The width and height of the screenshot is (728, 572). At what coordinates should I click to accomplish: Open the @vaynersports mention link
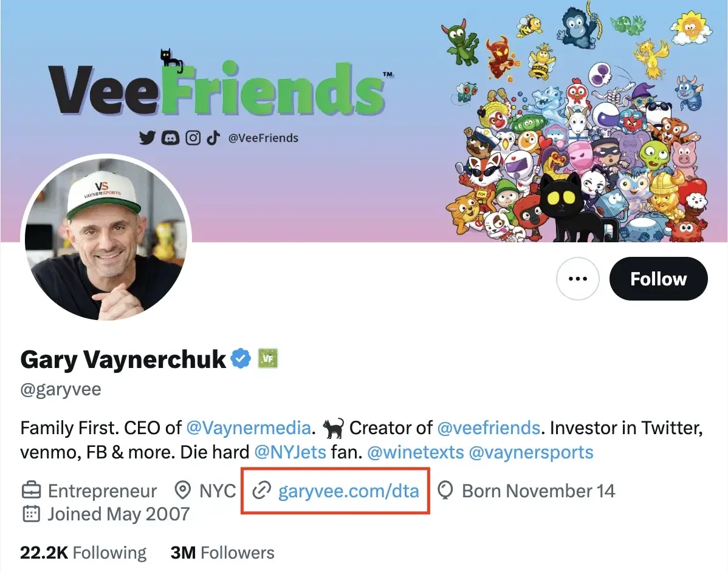pos(531,452)
